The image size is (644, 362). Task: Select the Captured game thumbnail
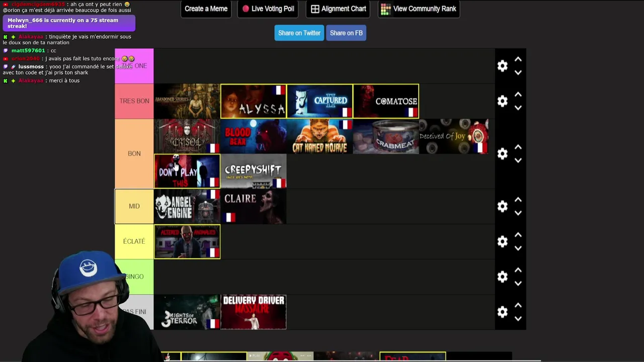point(320,101)
